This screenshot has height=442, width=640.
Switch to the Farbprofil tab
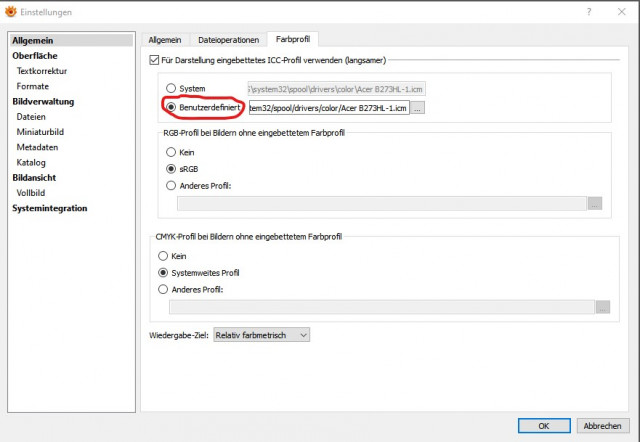293,39
